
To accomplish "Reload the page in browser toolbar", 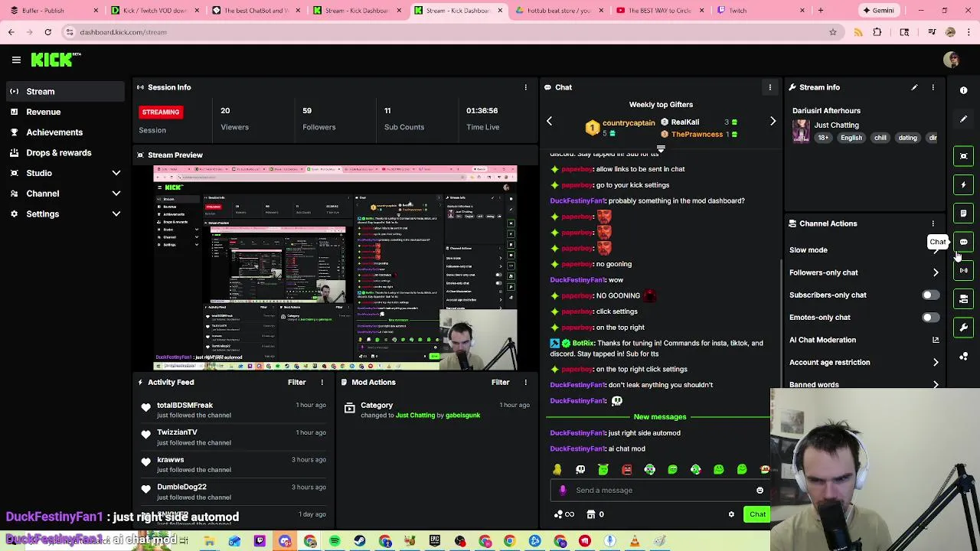I will coord(47,32).
